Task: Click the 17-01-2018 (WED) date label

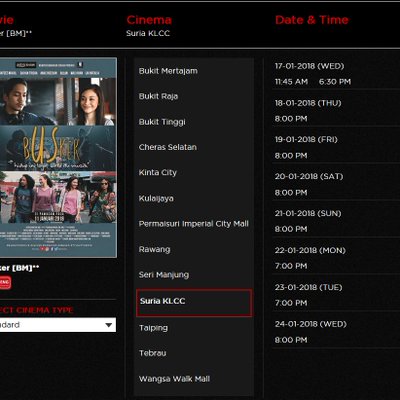Action: [309, 66]
